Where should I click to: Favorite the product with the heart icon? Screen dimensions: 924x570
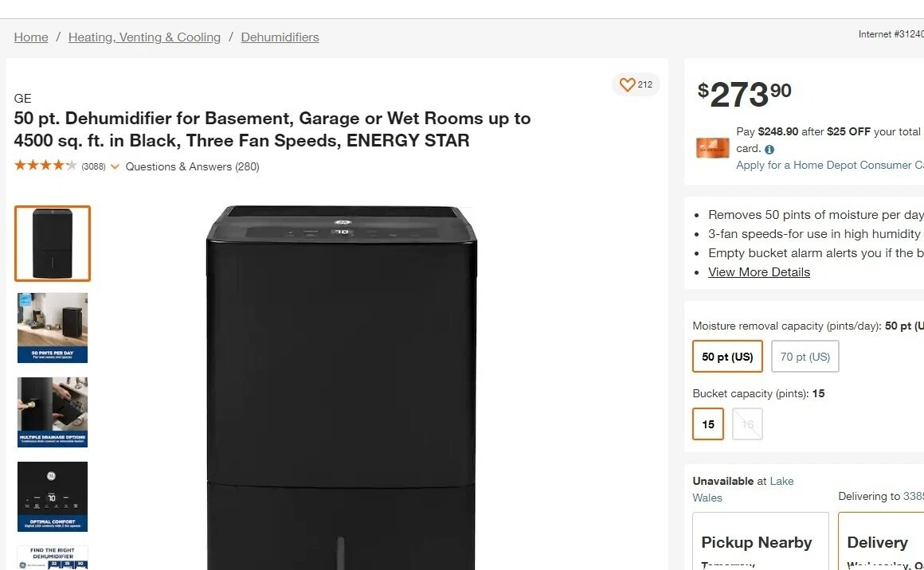[x=628, y=84]
